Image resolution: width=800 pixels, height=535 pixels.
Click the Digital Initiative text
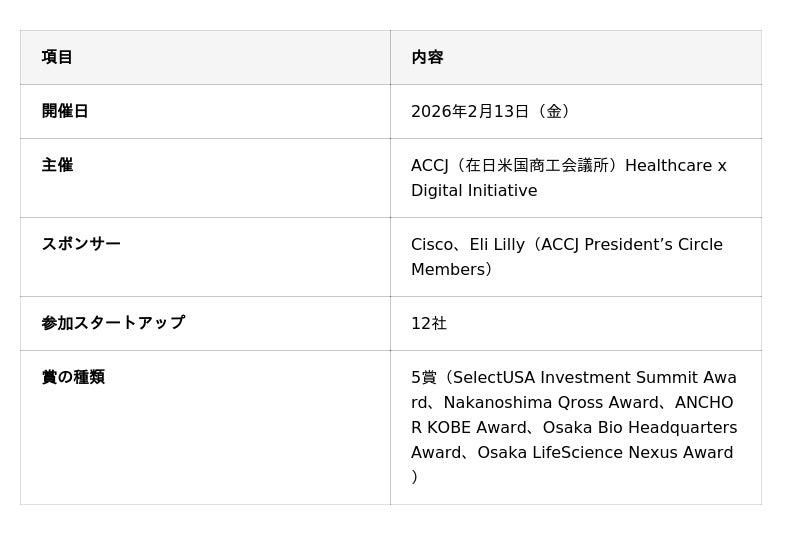pos(474,190)
